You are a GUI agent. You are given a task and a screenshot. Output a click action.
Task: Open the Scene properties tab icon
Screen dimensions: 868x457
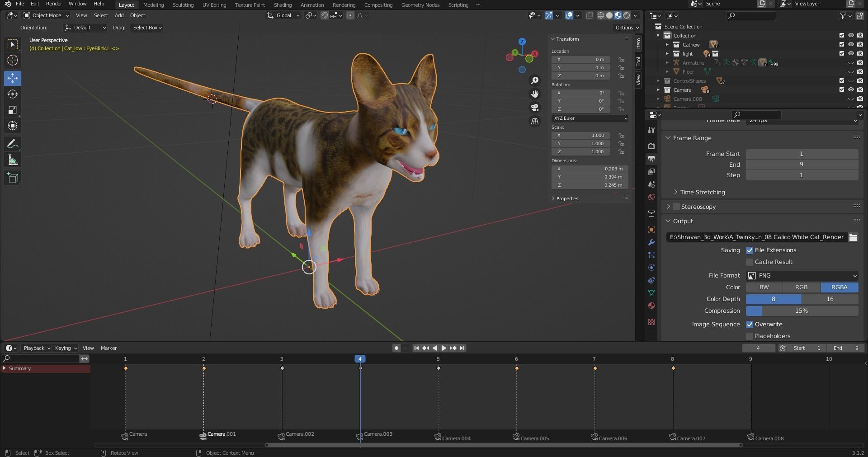pyautogui.click(x=651, y=184)
